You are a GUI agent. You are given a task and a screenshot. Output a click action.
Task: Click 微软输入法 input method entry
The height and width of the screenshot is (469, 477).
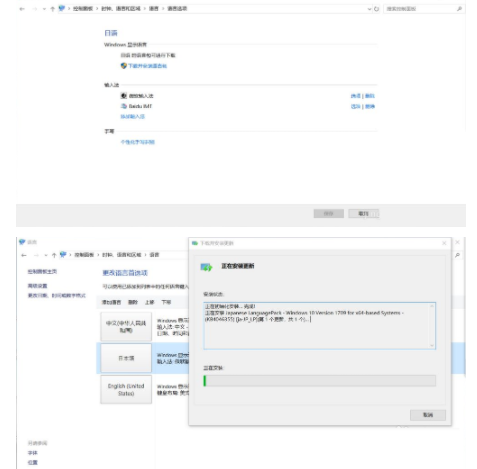coord(141,96)
